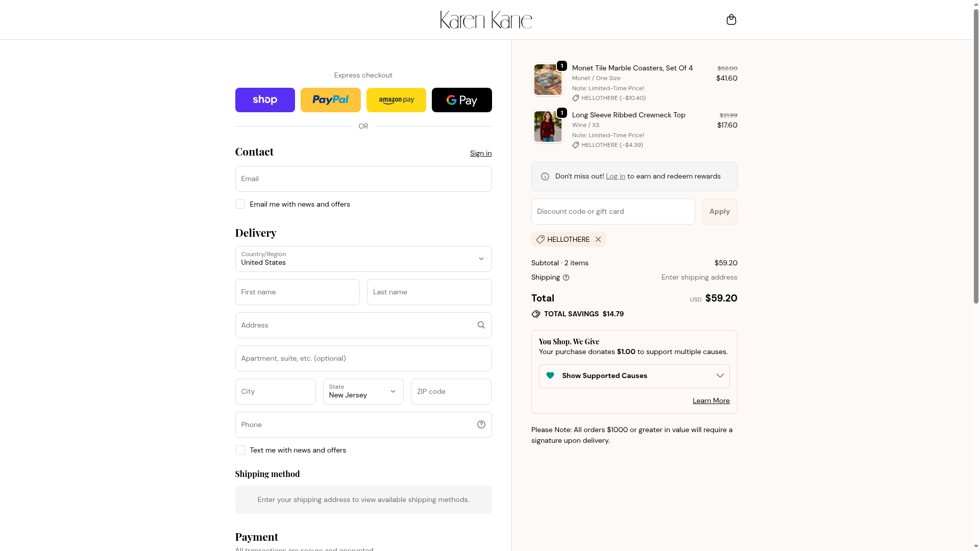Screen dimensions: 980x551
Task: Open the Country/Region dropdown
Action: [363, 259]
